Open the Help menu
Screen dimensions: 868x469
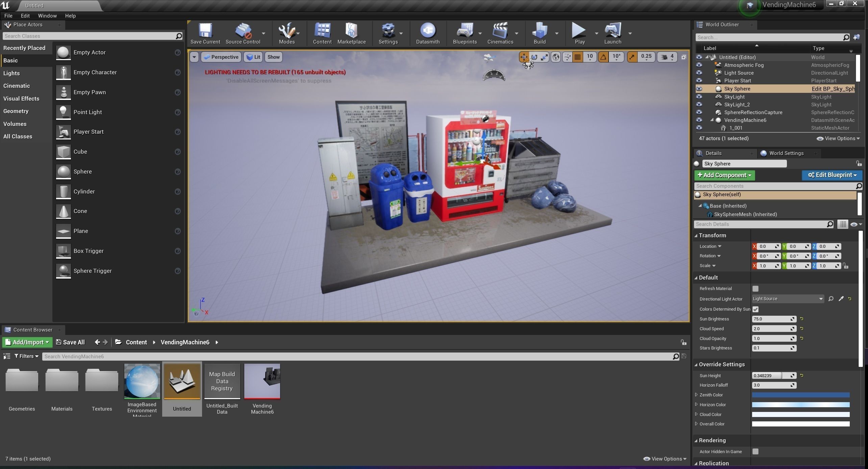70,16
